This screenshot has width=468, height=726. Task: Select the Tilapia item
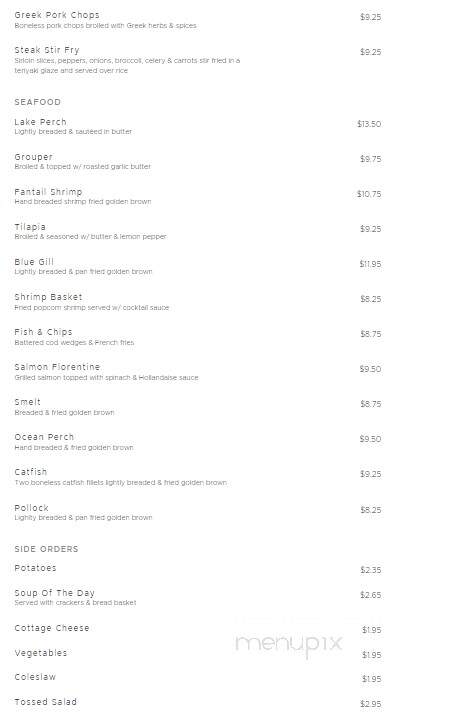click(x=30, y=227)
